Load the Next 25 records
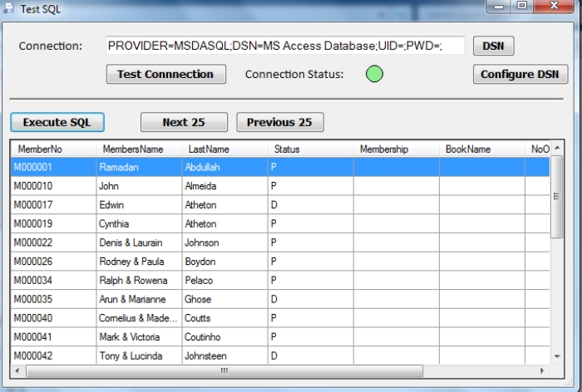 [184, 122]
